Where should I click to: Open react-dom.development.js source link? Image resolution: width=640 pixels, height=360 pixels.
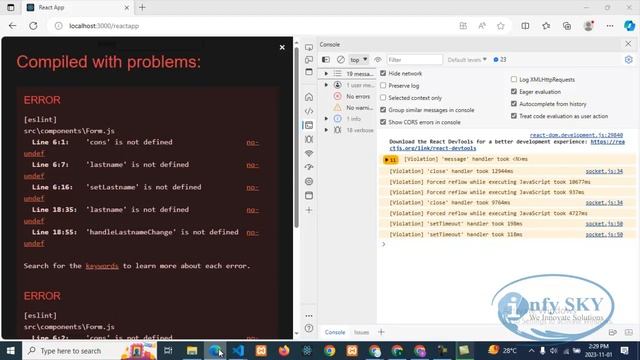[576, 135]
